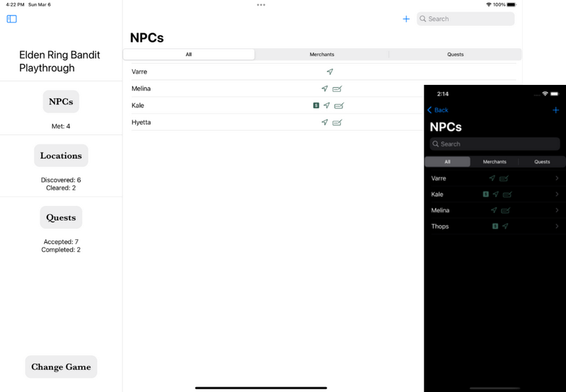Click Melina's location arrow icon on iPhone
The height and width of the screenshot is (392, 566).
point(494,210)
